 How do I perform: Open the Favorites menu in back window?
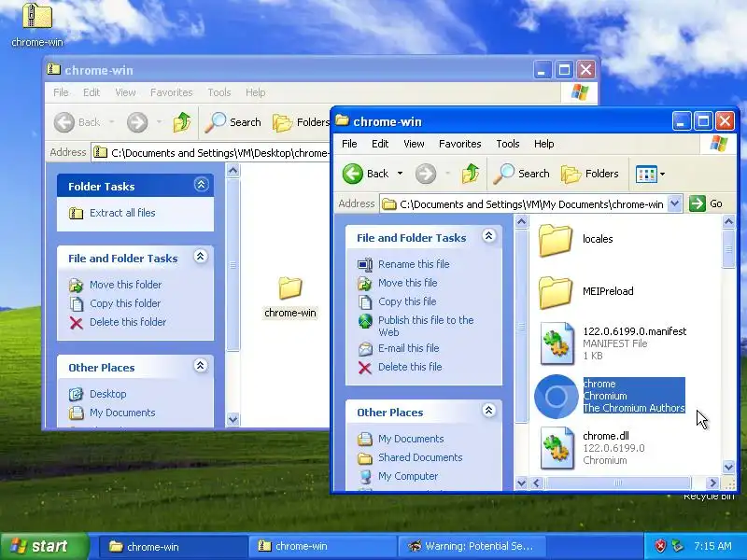click(172, 92)
